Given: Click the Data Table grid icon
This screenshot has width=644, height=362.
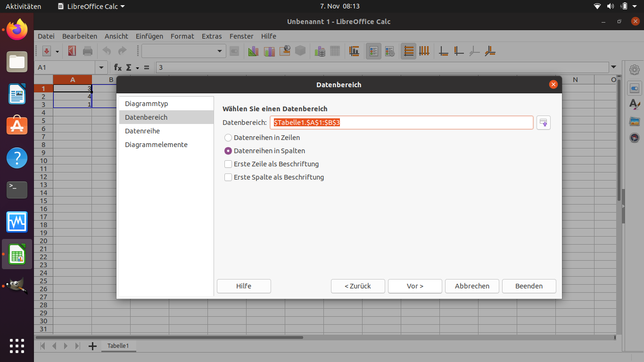Looking at the screenshot, I should click(335, 51).
